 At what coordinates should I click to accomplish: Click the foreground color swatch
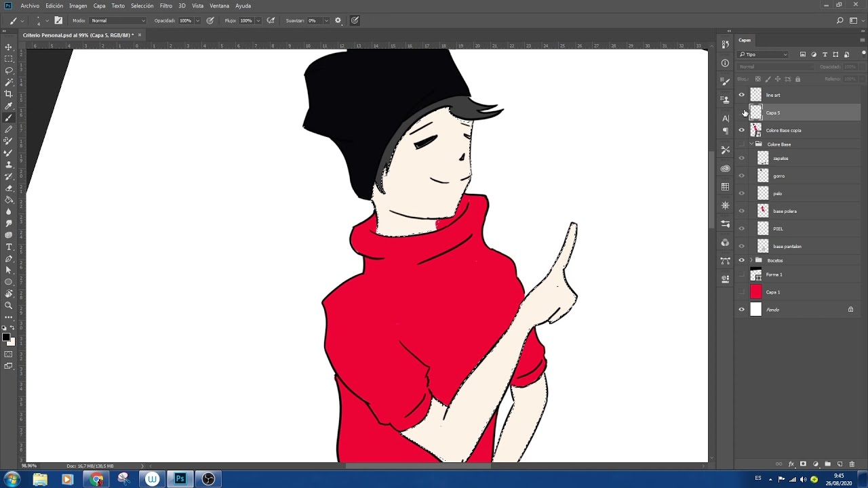6,337
